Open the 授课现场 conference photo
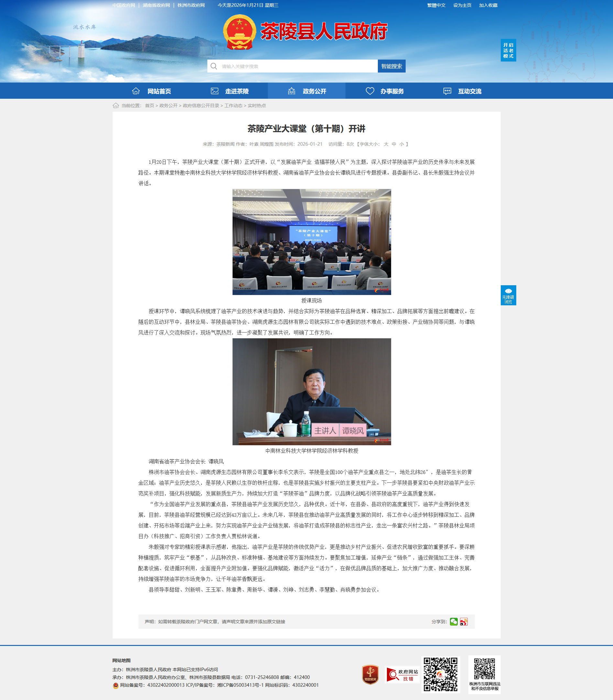The width and height of the screenshot is (613, 700). [312, 242]
